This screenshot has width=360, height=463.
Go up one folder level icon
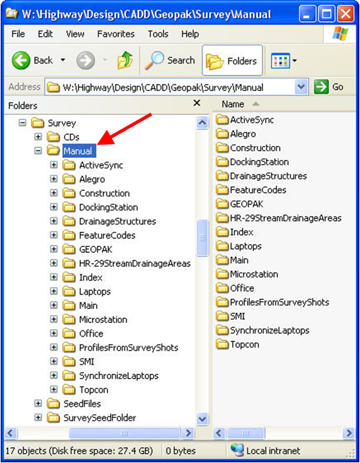click(x=125, y=60)
